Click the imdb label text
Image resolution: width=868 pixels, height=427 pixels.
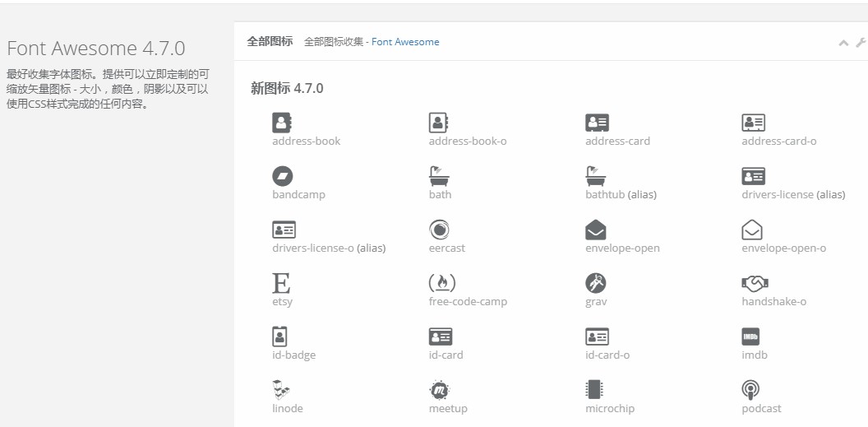755,355
